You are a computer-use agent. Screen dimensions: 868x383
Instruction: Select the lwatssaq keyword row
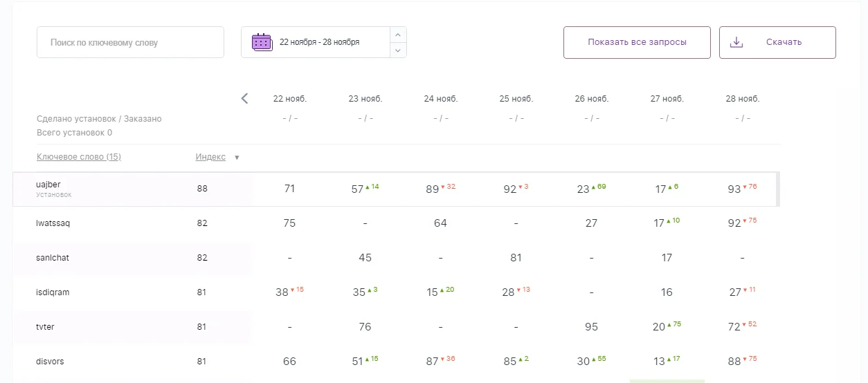(x=53, y=223)
